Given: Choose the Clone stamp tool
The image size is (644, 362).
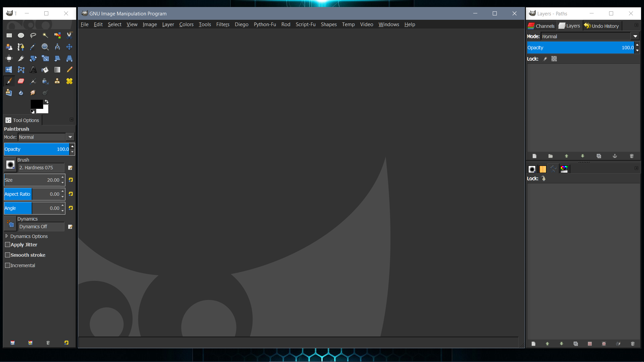Looking at the screenshot, I should (57, 81).
